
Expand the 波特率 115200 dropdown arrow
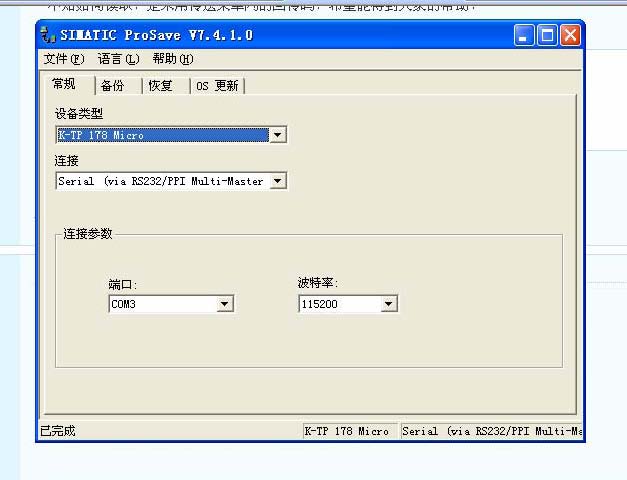389,304
